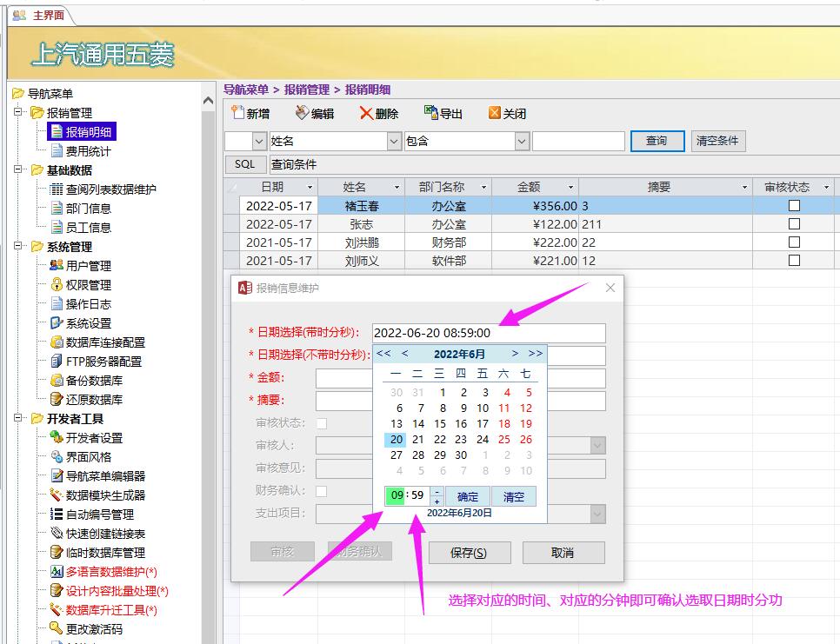Click the 新增 (add new) toolbar icon
Screen dimensions: 840x644
tap(237, 112)
